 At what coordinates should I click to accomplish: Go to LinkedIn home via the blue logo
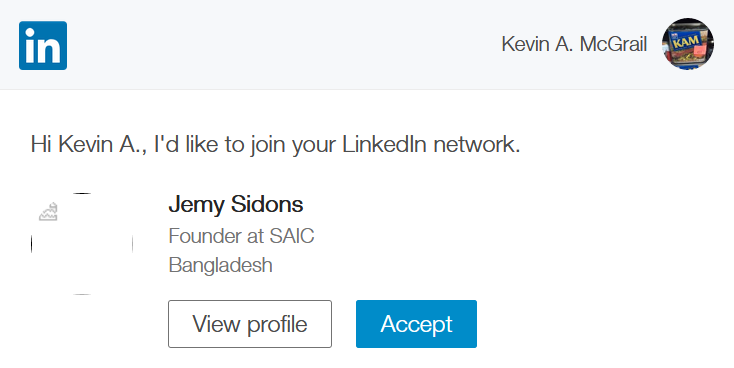point(43,45)
